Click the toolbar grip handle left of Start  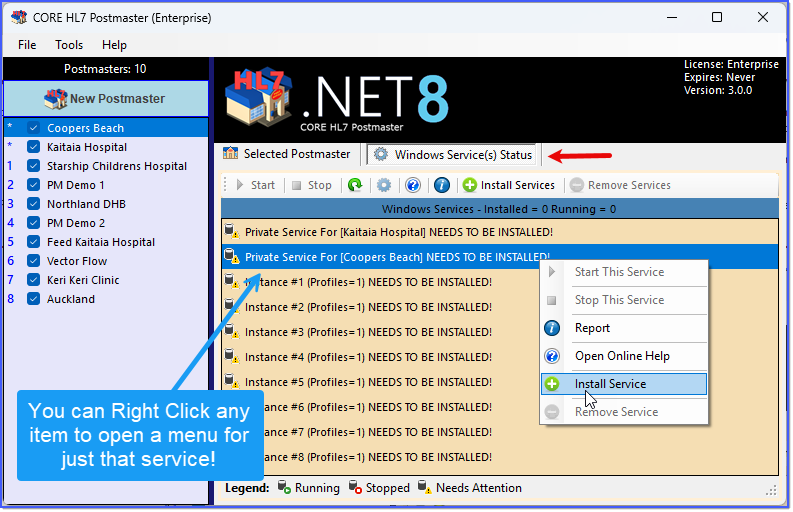(x=226, y=185)
